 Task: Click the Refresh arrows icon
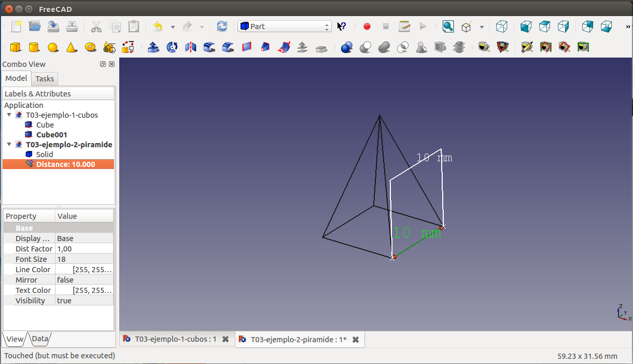[222, 26]
